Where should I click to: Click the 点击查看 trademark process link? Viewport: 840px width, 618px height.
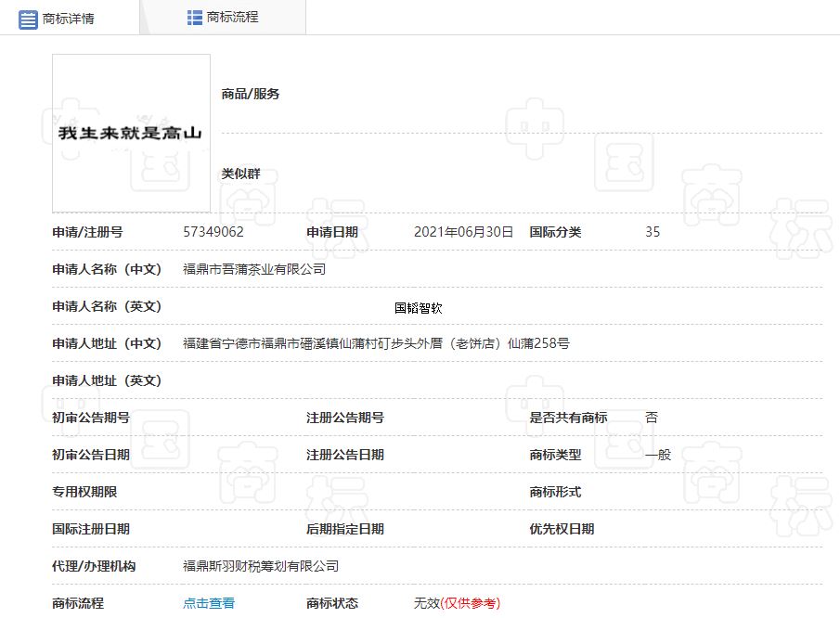pyautogui.click(x=209, y=603)
